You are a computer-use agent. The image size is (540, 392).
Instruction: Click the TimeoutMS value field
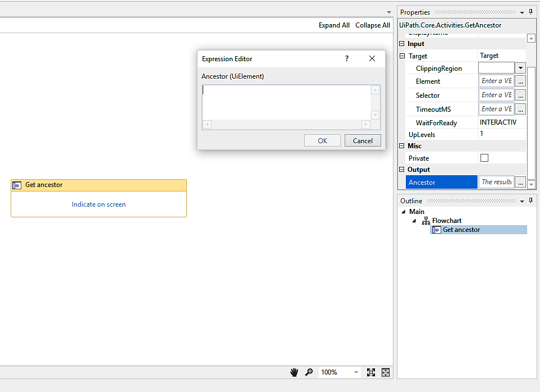(x=496, y=109)
